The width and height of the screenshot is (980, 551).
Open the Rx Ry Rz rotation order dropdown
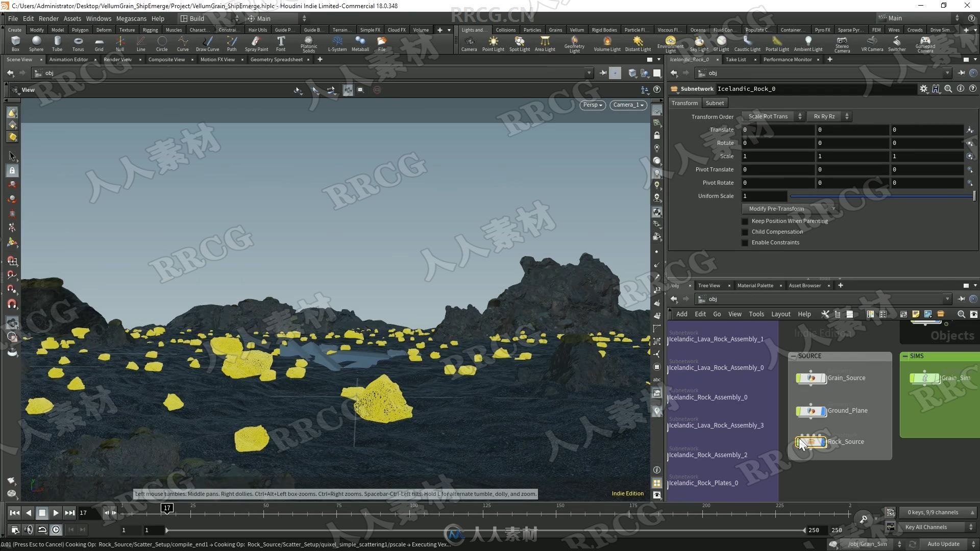[829, 117]
